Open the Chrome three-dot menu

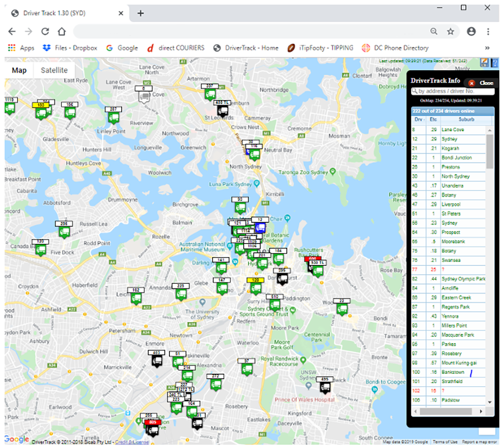[488, 31]
